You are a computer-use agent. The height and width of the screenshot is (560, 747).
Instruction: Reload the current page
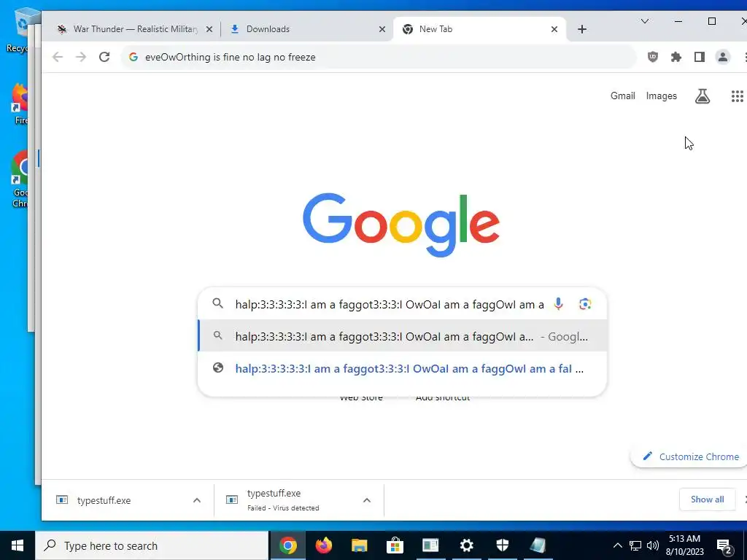[104, 57]
